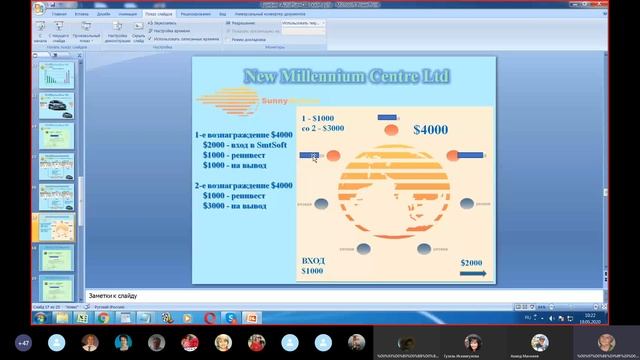Viewport: 640px width, 360px height.
Task: Click the RU language indicator in tray
Action: click(528, 318)
